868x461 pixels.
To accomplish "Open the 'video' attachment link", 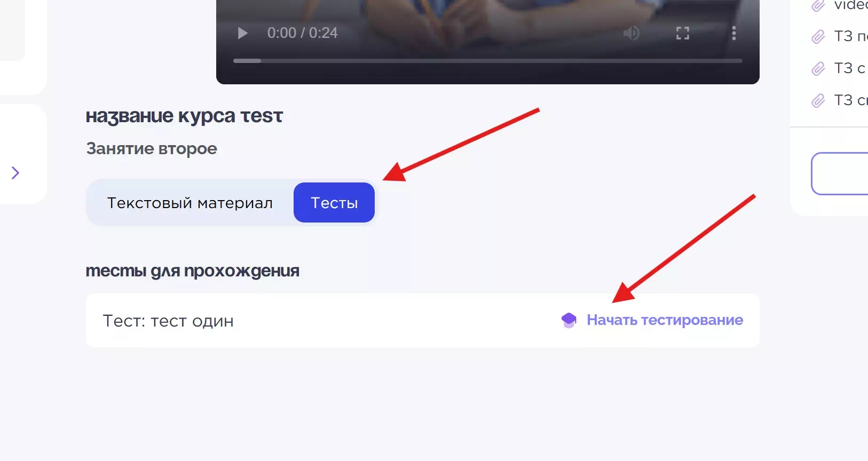I will pos(851,5).
